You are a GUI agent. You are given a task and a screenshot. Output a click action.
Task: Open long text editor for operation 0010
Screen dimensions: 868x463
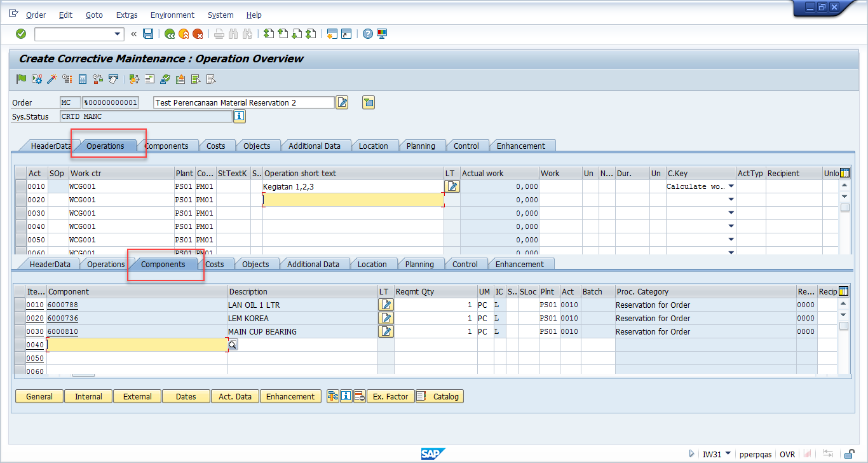pyautogui.click(x=451, y=186)
